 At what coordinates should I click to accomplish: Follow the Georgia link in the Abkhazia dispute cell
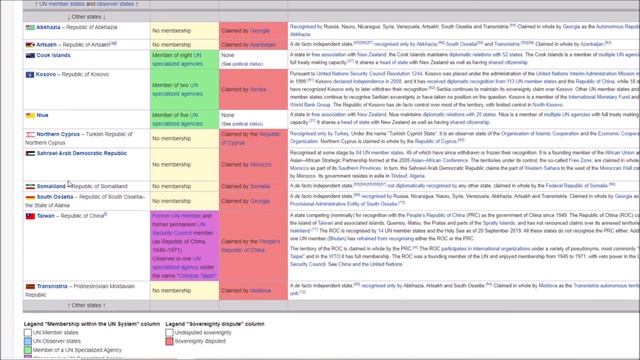coord(260,31)
